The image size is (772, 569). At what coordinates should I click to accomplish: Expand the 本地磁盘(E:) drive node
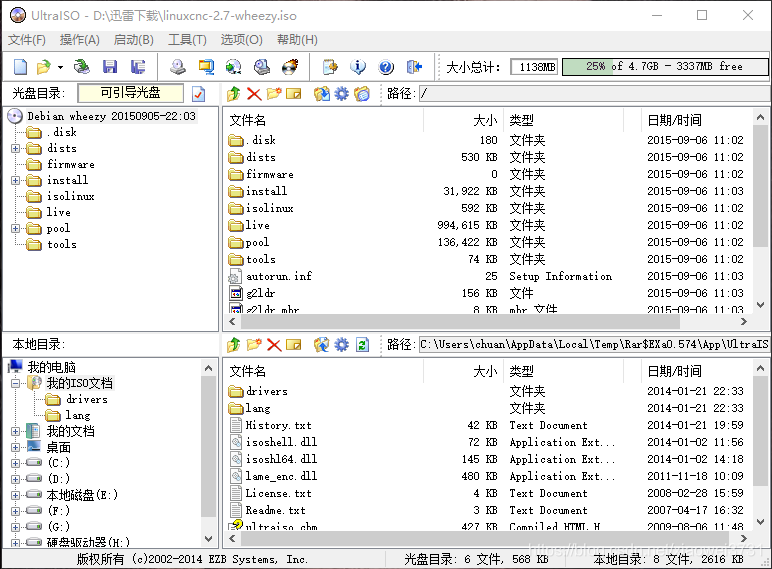pyautogui.click(x=16, y=495)
